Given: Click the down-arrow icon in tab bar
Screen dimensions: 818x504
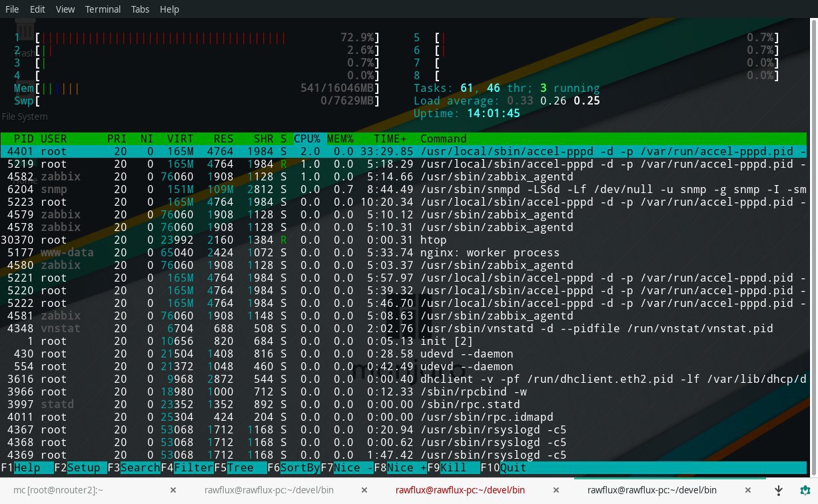Looking at the screenshot, I should pos(778,490).
